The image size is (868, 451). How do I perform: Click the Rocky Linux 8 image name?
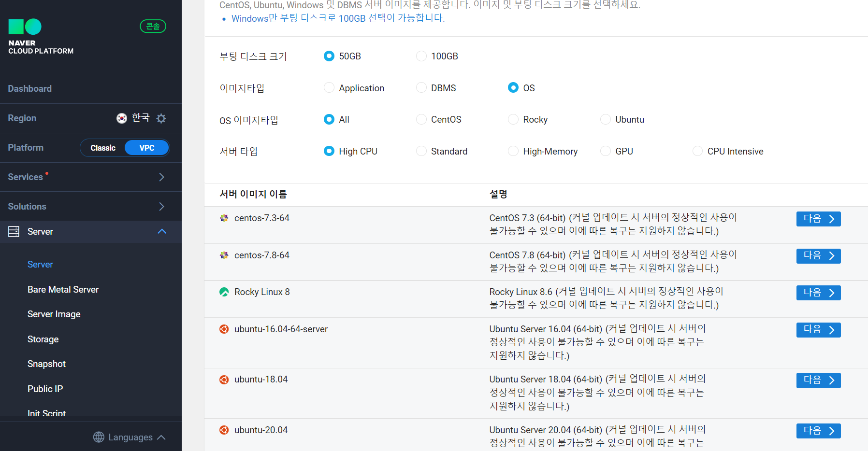click(x=262, y=292)
